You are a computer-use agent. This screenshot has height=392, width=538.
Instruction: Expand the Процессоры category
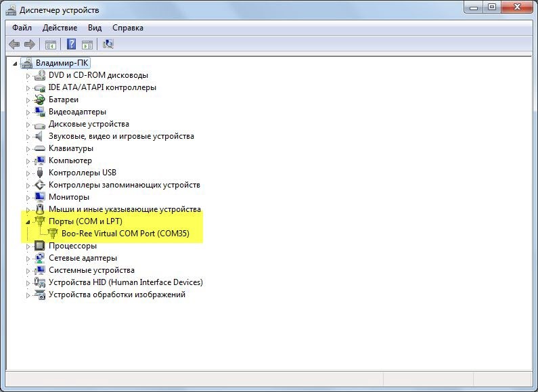(x=28, y=246)
